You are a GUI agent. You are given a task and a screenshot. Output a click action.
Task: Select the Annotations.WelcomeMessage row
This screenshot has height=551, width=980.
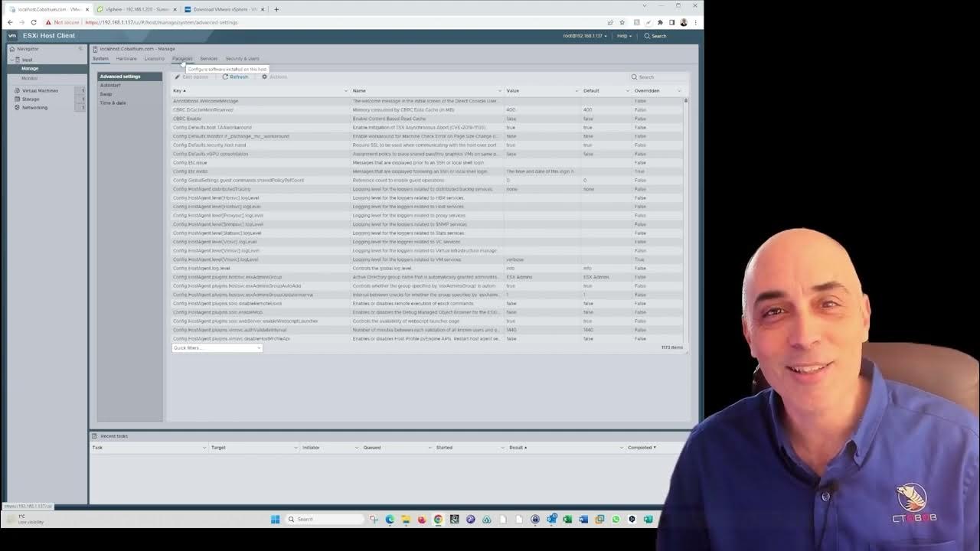pyautogui.click(x=427, y=101)
